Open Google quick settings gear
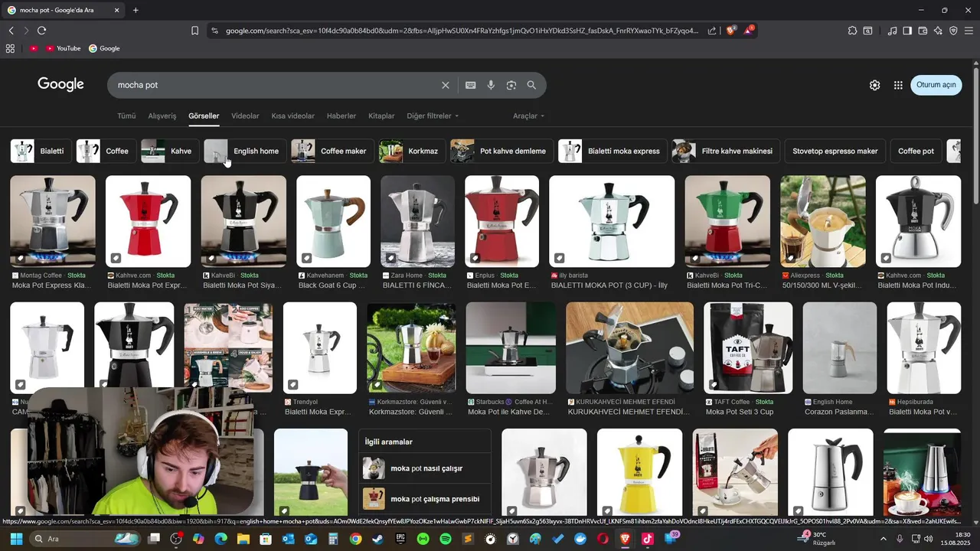This screenshot has height=551, width=980. click(x=874, y=85)
